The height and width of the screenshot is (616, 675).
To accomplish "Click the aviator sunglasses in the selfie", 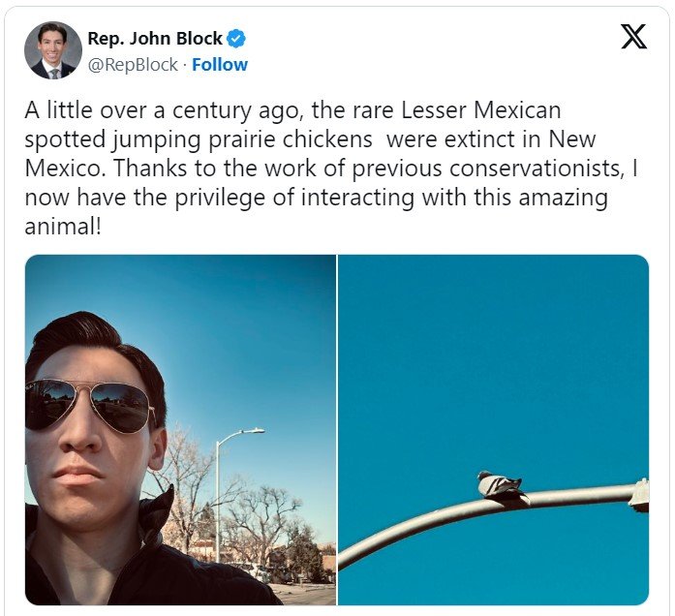I will pos(90,405).
